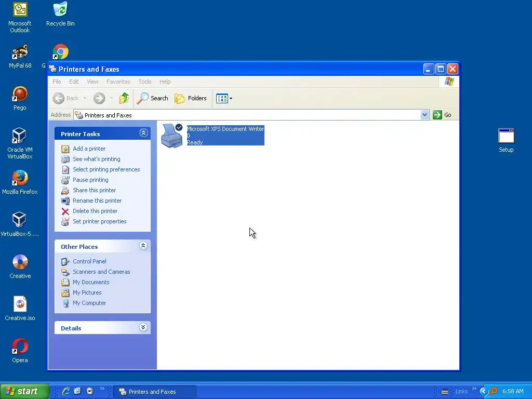Viewport: 532px width, 399px height.
Task: Click Rename this printer link
Action: click(97, 201)
